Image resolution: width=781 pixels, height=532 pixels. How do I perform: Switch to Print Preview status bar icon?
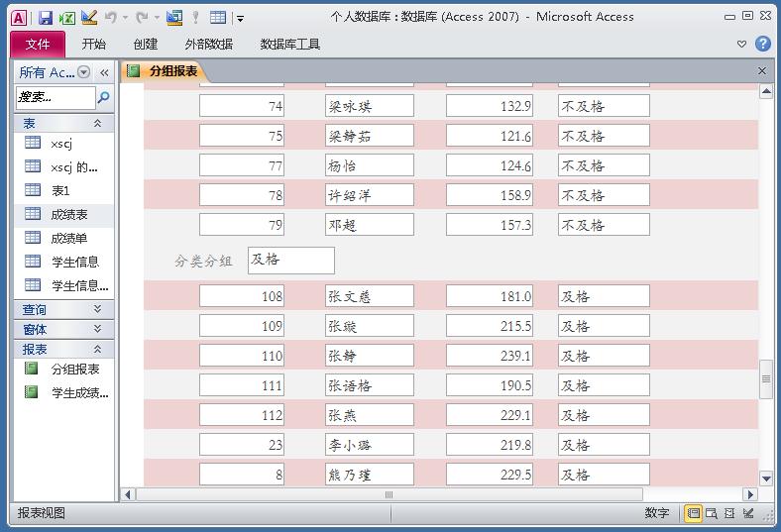click(712, 513)
